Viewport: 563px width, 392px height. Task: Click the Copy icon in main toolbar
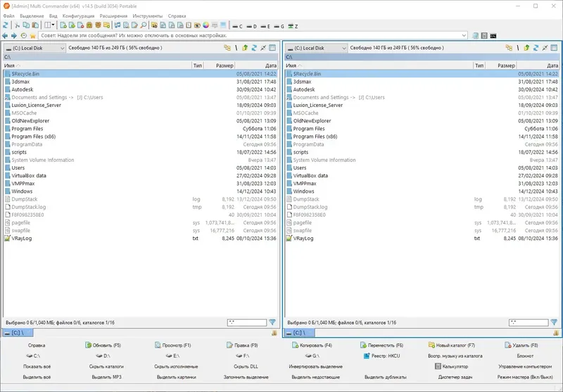click(x=26, y=25)
